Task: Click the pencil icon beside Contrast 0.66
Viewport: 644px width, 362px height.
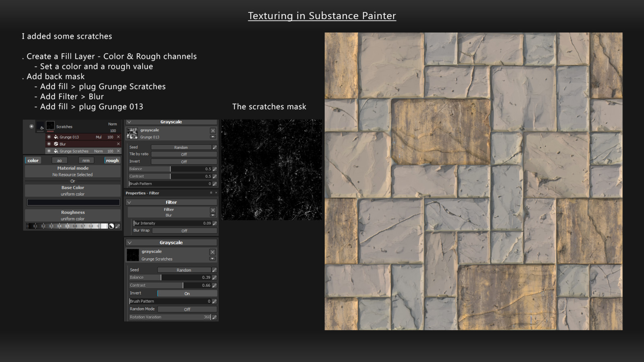Action: (x=214, y=285)
